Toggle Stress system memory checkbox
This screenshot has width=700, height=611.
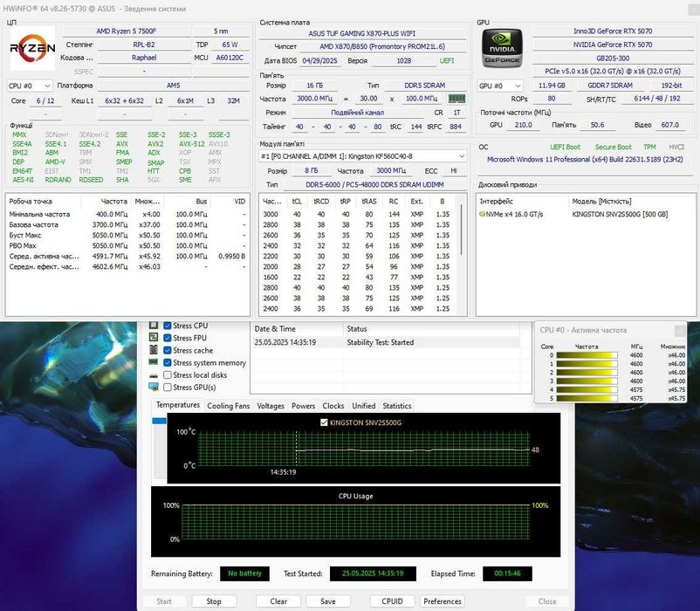pos(168,362)
